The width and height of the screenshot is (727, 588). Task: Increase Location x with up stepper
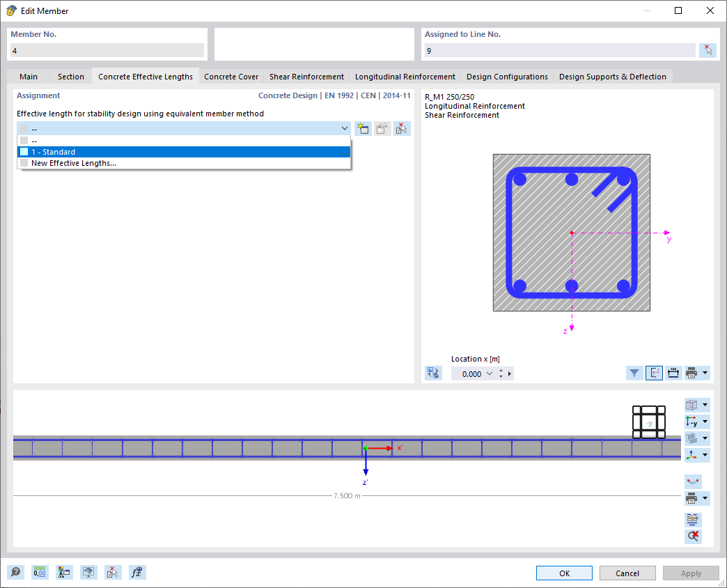[x=501, y=371]
